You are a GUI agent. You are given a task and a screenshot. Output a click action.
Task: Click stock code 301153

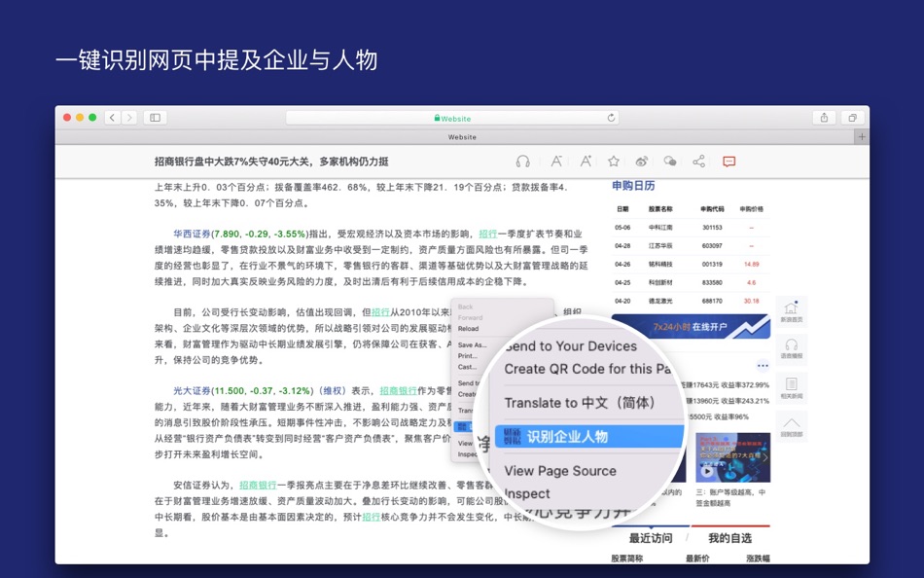712,227
